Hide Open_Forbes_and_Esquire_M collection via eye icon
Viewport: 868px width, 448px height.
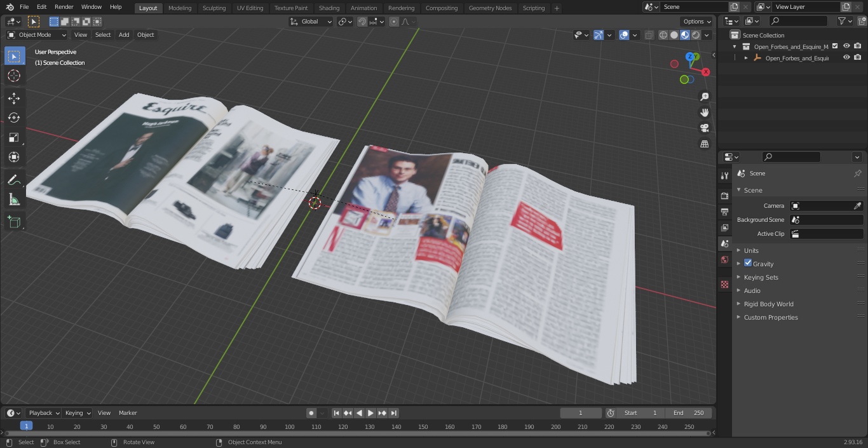846,46
